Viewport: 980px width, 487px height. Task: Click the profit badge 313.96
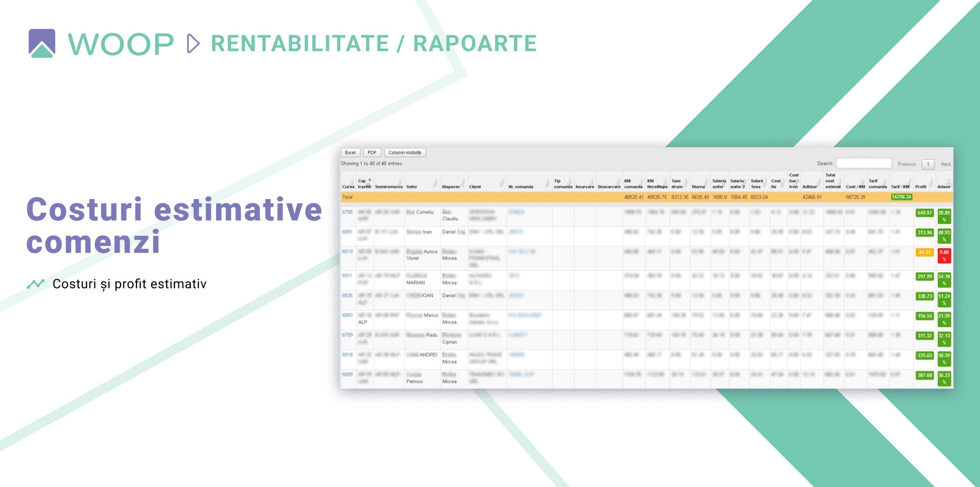924,233
